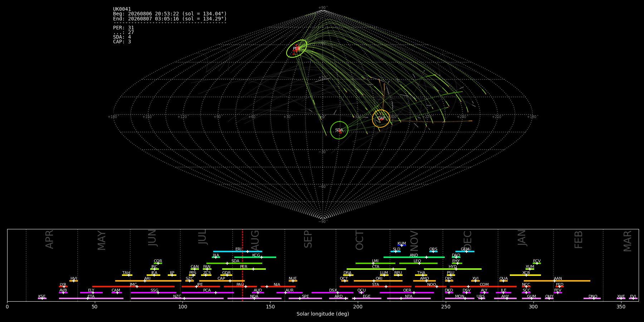
Task: Click the NIA shower label
Action: 277,285
